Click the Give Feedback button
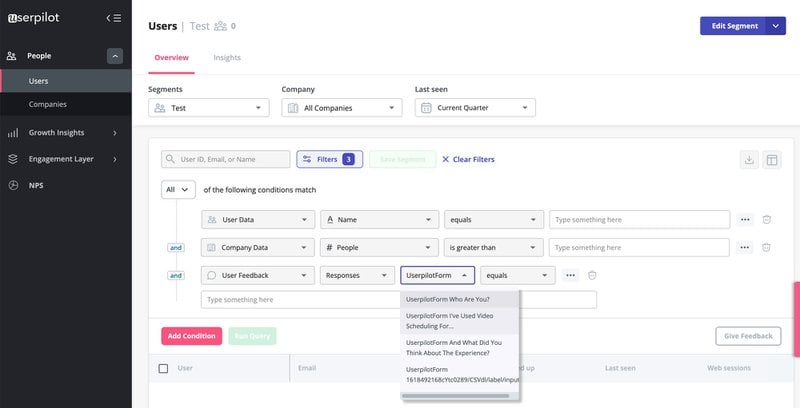The width and height of the screenshot is (800, 408). pos(748,336)
